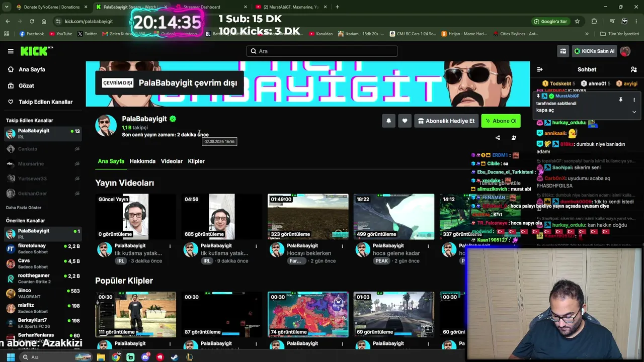Open rootthegamer recommended channel

coord(43,279)
